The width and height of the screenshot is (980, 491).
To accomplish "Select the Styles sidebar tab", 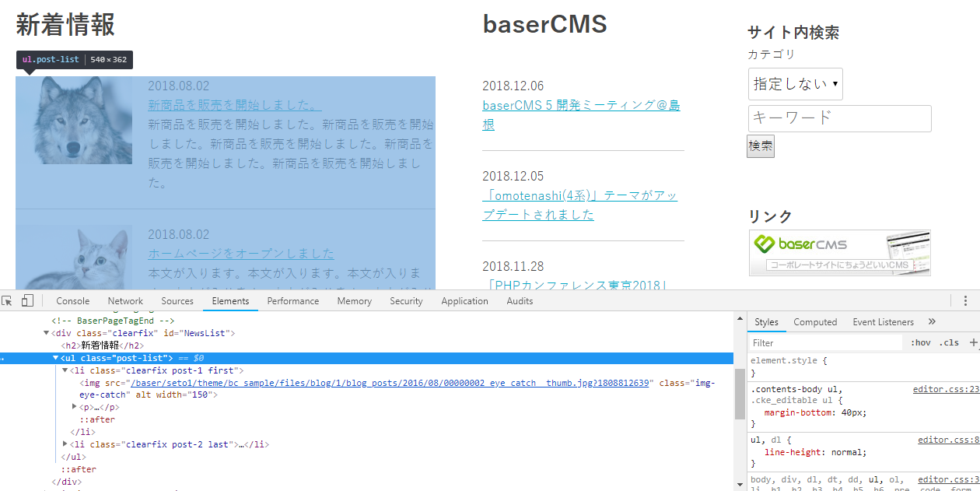I will point(766,322).
